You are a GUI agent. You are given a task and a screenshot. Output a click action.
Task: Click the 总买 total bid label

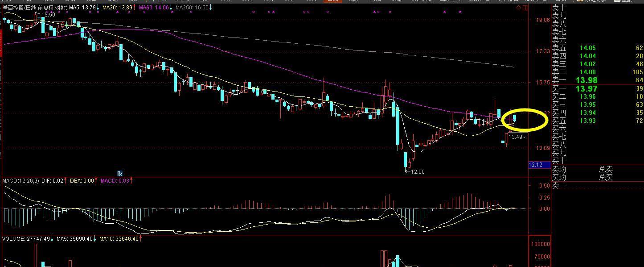click(606, 178)
